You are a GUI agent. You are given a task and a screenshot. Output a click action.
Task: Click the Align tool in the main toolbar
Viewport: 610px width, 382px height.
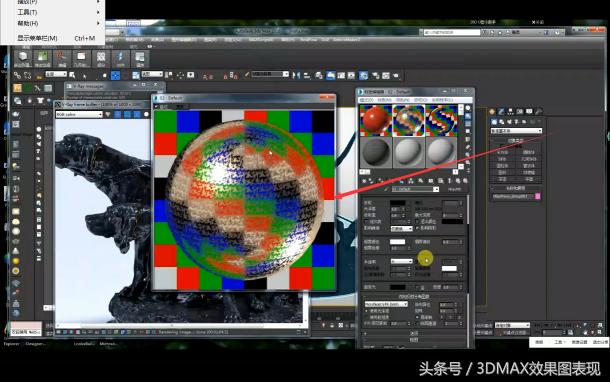307,75
